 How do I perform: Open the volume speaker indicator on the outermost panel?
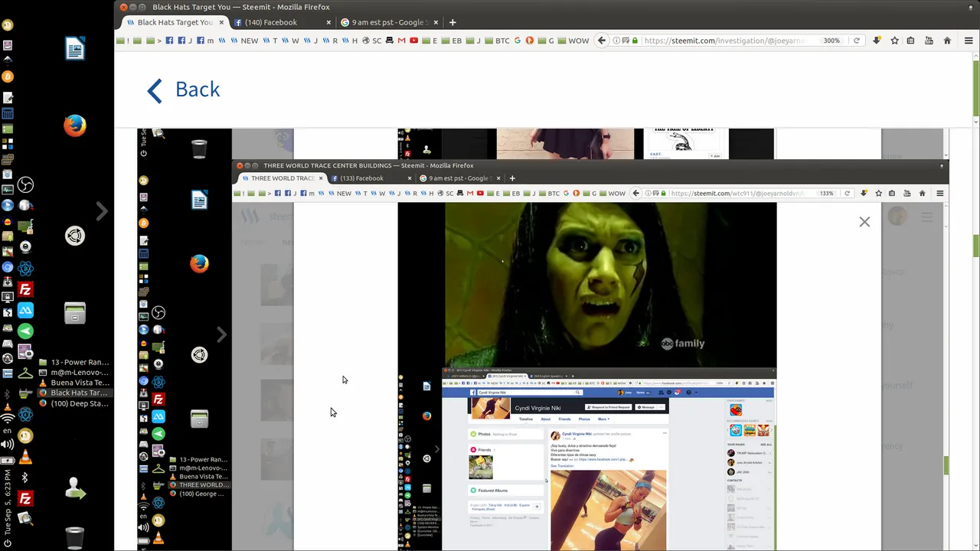coord(8,444)
